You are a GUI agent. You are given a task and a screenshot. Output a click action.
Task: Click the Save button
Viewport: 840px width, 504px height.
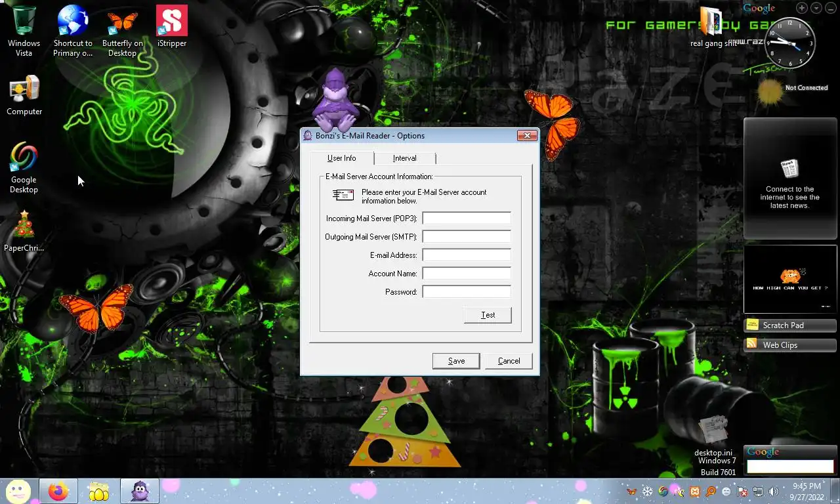(x=456, y=361)
